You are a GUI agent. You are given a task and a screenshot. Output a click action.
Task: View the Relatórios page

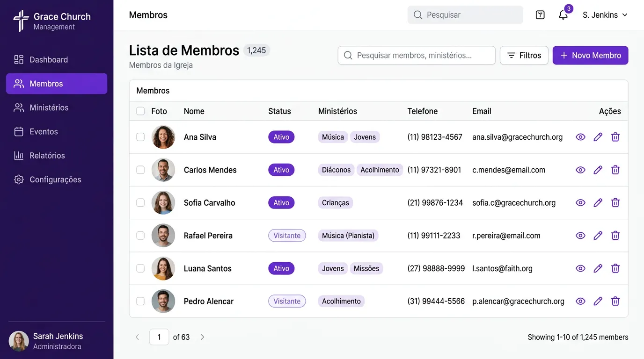tap(48, 155)
